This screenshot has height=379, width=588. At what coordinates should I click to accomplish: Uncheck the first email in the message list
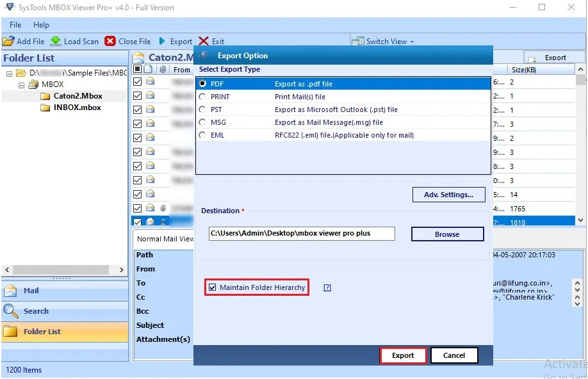[136, 81]
